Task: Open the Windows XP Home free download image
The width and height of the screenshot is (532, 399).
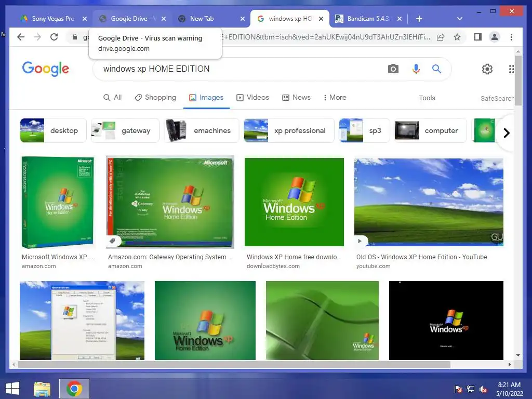Action: [x=294, y=202]
